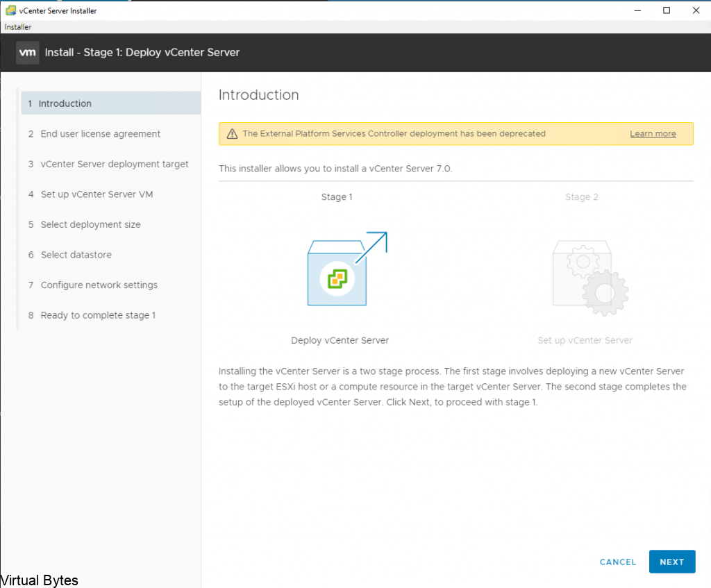Minimize the installer window
Screen dimensions: 711x588
click(637, 10)
